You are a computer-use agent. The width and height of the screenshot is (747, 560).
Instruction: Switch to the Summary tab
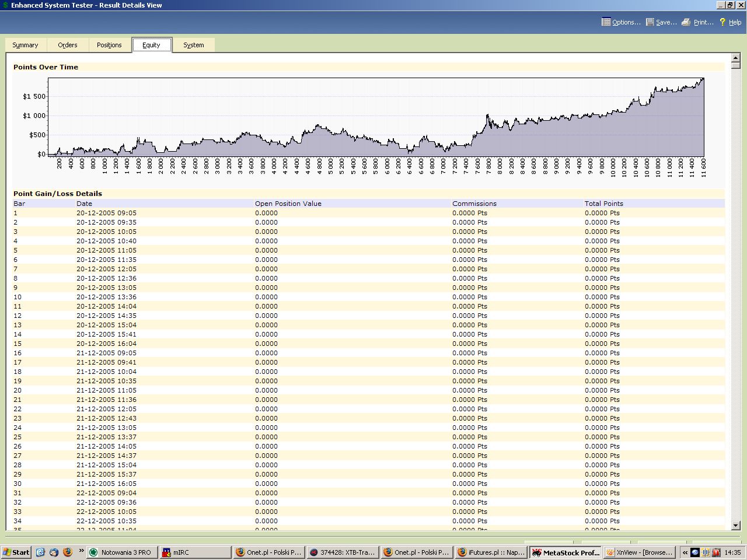point(25,45)
